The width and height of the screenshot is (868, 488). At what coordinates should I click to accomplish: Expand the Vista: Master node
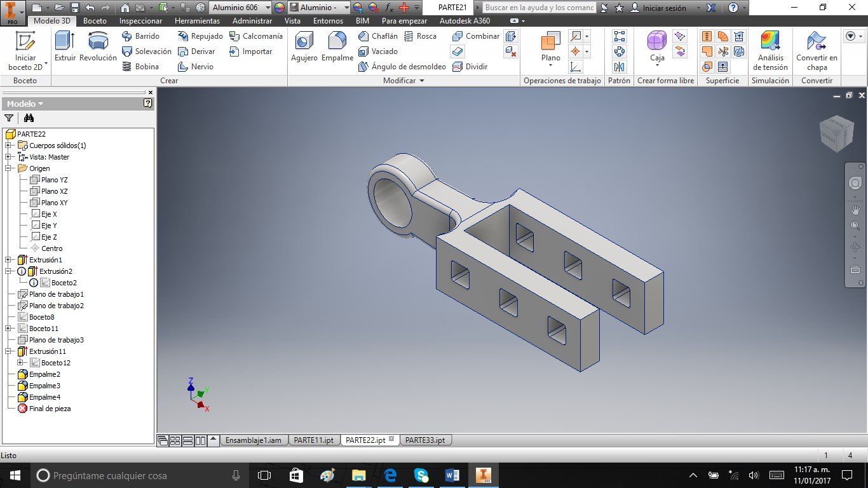point(8,157)
